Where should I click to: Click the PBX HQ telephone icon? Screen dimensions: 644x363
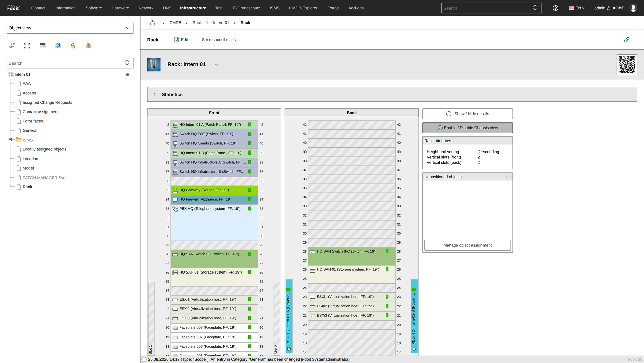point(175,209)
